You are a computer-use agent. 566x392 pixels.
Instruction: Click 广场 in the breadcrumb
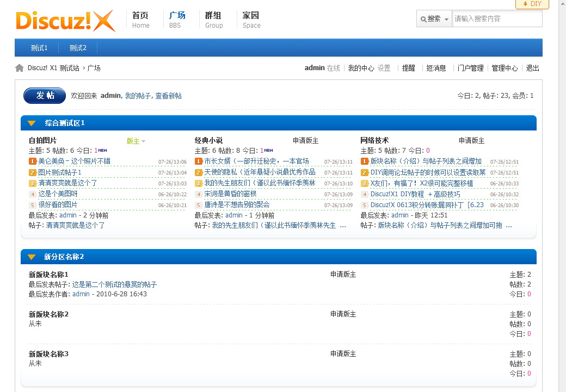94,68
